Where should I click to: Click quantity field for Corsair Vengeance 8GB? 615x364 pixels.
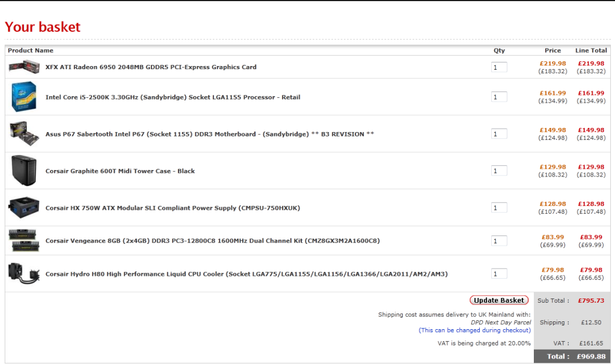point(499,241)
